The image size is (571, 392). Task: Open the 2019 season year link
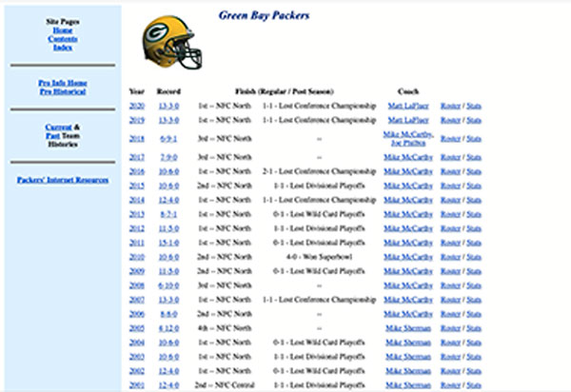tap(136, 120)
